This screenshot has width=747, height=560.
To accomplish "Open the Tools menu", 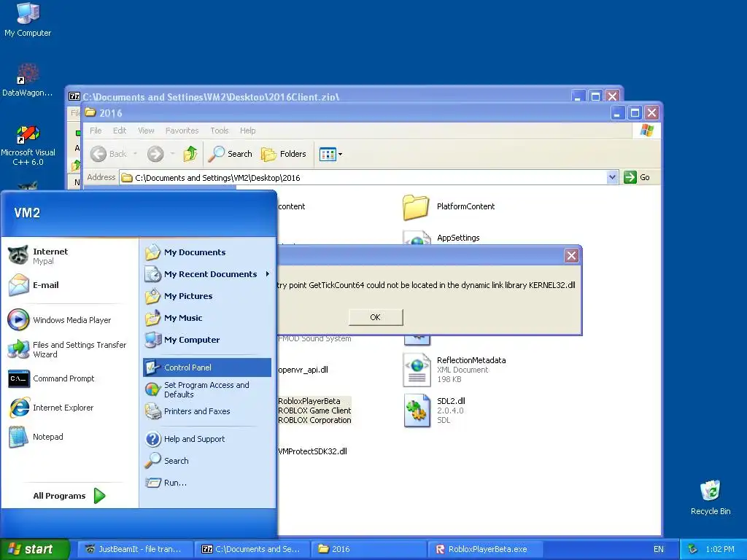I will [x=220, y=131].
